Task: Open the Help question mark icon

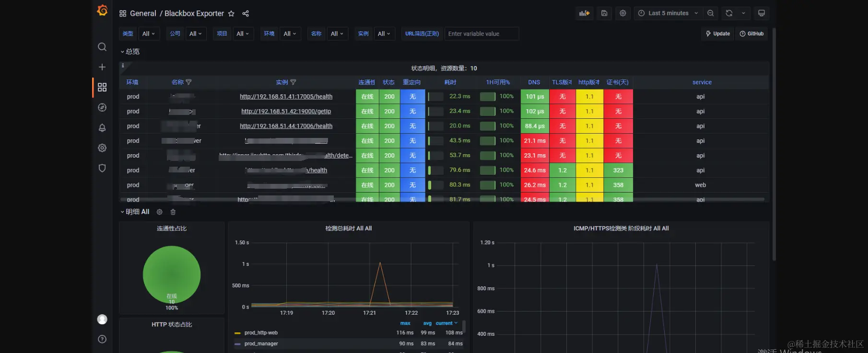Action: coord(102,339)
